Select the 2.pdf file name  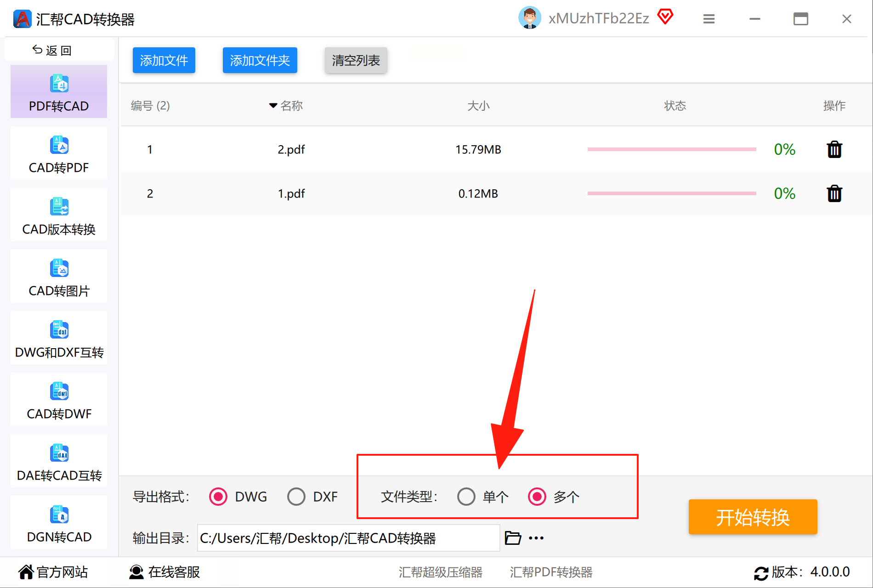[x=291, y=149]
